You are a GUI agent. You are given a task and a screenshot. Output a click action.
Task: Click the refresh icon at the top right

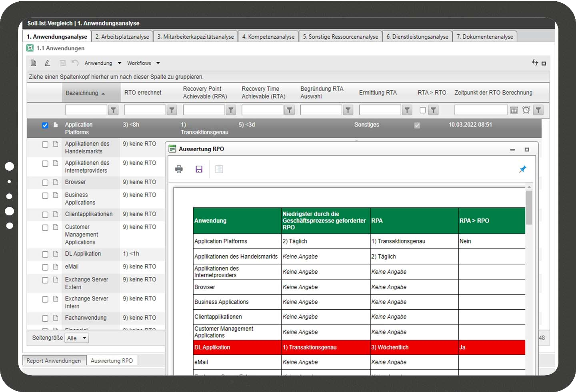[534, 63]
